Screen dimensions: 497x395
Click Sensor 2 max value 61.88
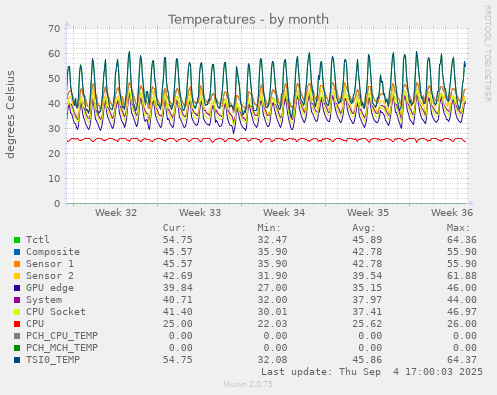(462, 276)
